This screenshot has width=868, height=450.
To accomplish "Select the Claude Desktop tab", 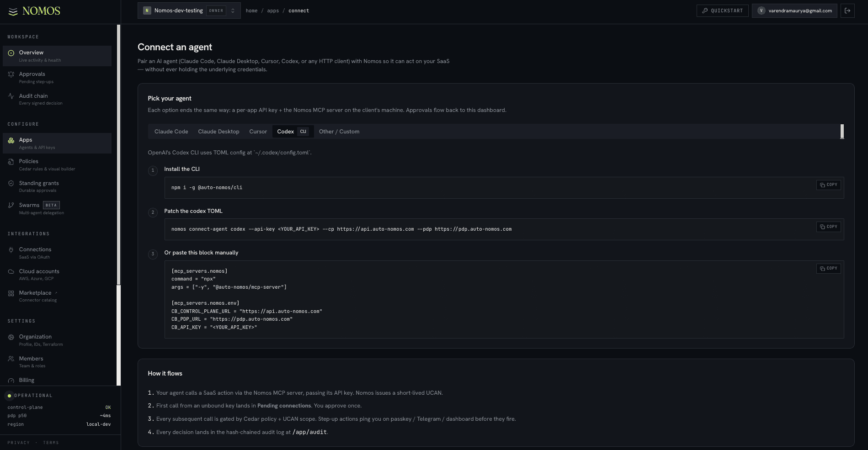I will pos(218,132).
